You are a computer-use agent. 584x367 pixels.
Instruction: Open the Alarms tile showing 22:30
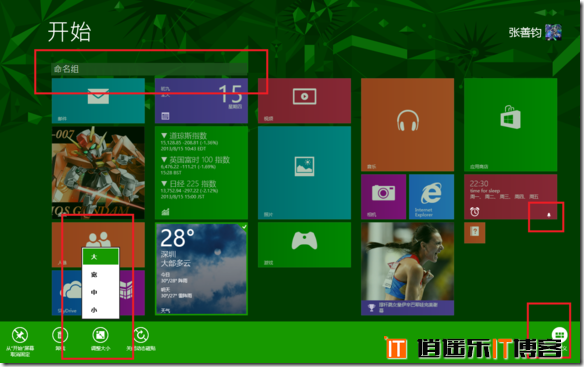[511, 197]
